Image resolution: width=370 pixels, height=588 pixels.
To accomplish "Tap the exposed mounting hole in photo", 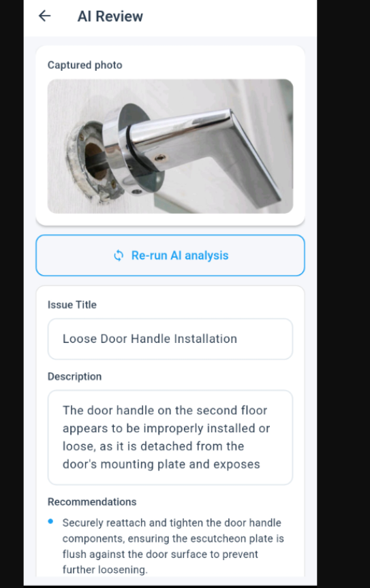I will click(94, 161).
